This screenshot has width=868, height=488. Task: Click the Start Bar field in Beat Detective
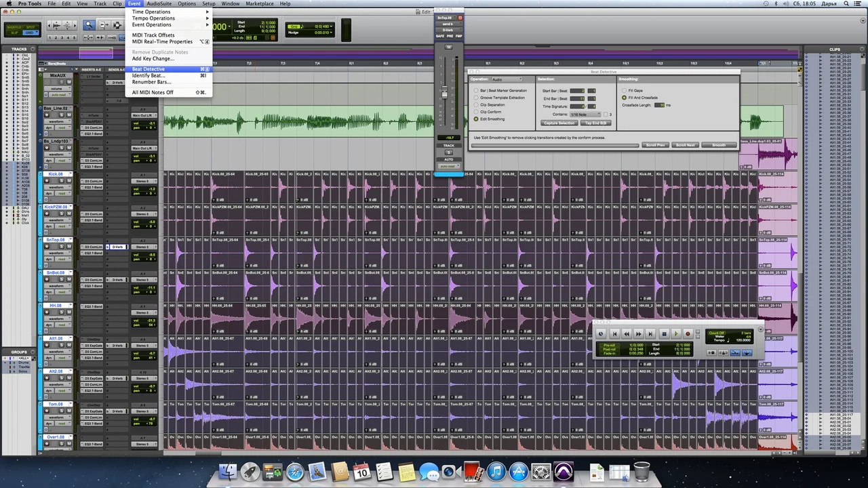tap(577, 90)
